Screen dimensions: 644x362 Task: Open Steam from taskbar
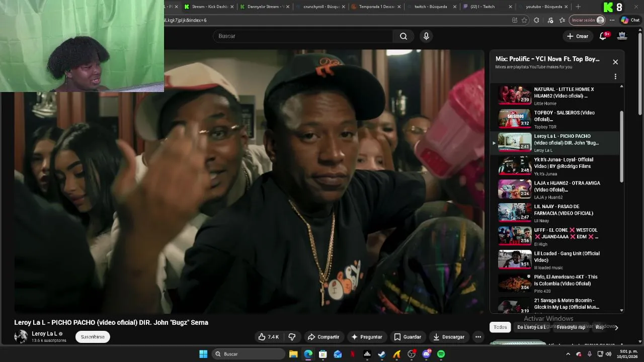pyautogui.click(x=382, y=354)
